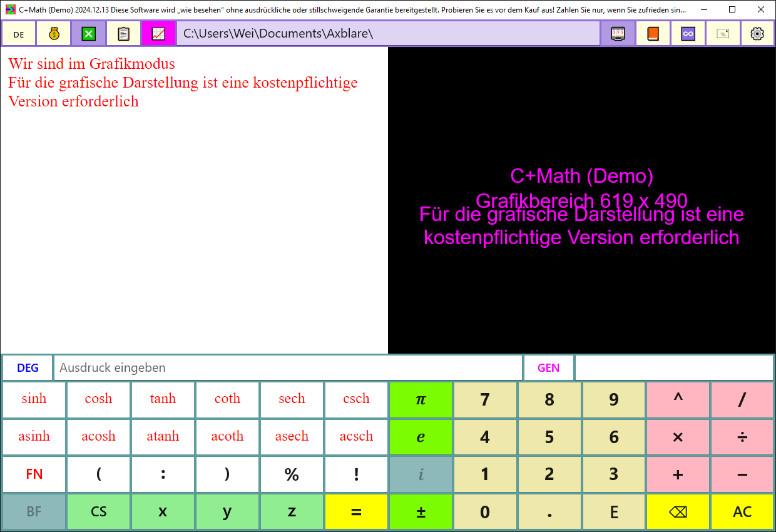Insert atanh function
The width and height of the screenshot is (776, 532).
pos(163,437)
